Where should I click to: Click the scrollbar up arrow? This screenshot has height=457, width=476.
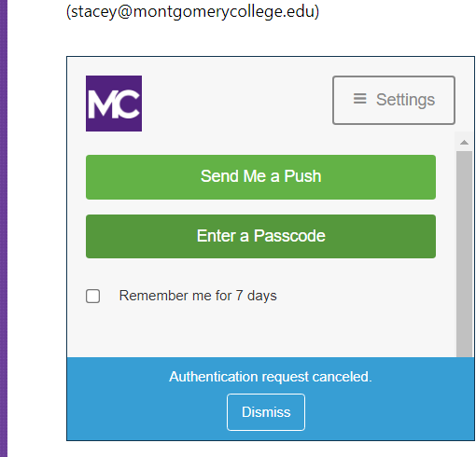[464, 143]
